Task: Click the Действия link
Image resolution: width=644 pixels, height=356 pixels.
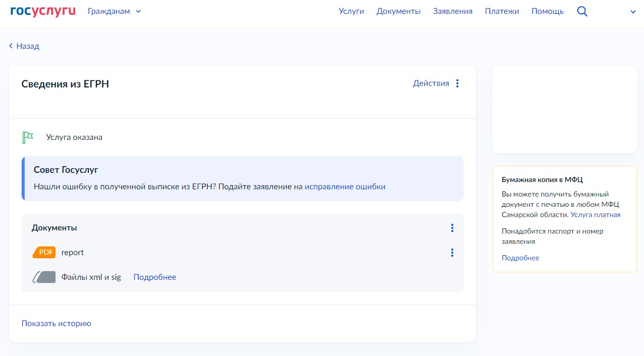Action: coord(431,83)
